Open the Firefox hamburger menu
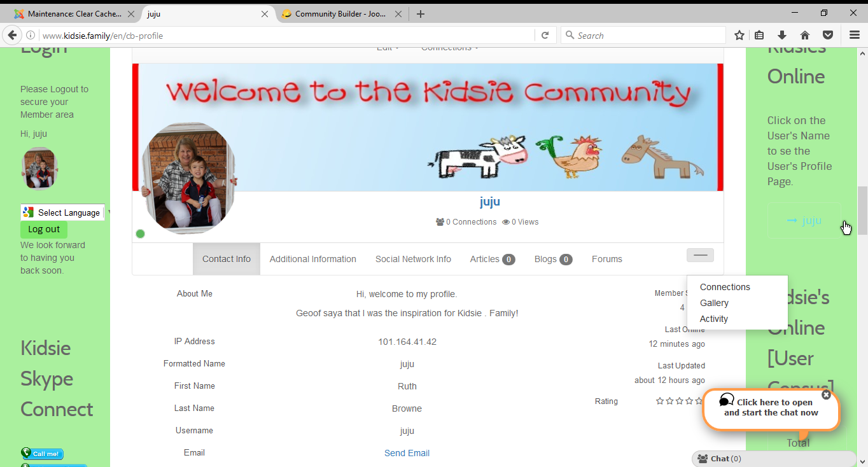Viewport: 868px width, 467px height. point(854,36)
